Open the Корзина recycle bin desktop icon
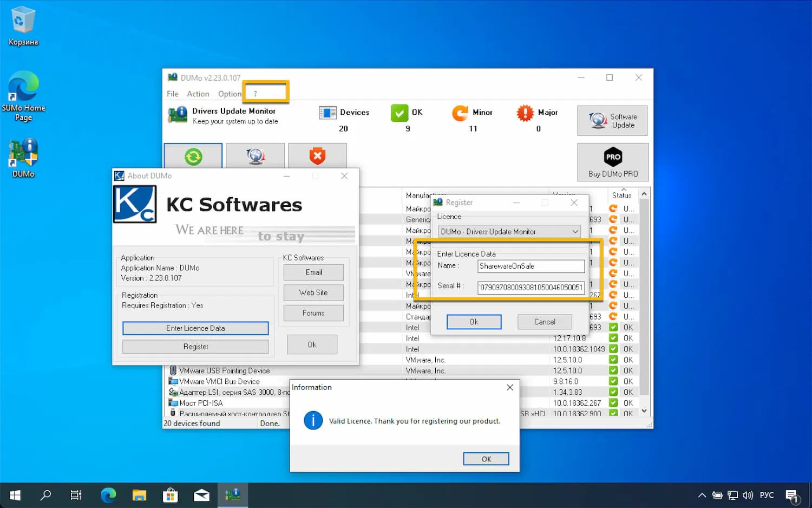Image resolution: width=812 pixels, height=508 pixels. [x=23, y=26]
